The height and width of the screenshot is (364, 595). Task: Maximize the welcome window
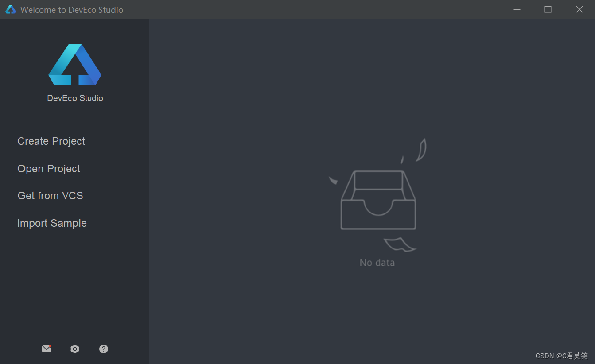[x=548, y=9]
